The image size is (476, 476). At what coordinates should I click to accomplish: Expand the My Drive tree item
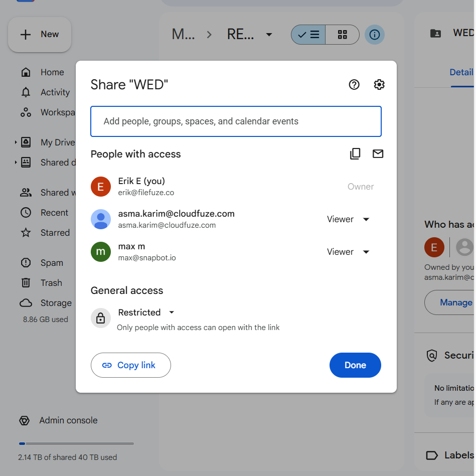tap(15, 142)
